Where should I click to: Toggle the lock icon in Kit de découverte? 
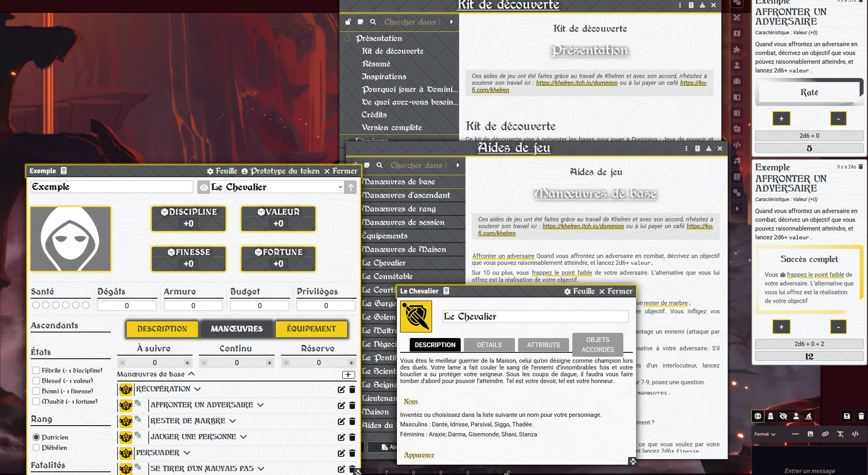click(348, 22)
